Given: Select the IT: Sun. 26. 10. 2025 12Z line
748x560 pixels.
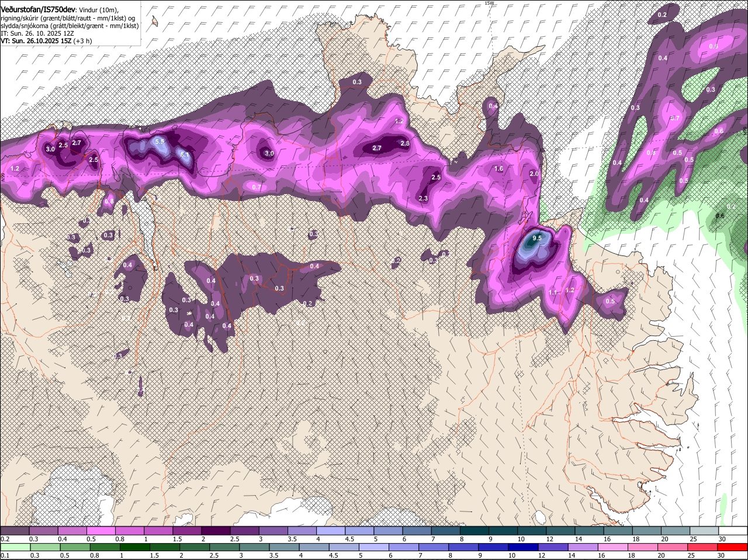Looking at the screenshot, I should [x=37, y=33].
